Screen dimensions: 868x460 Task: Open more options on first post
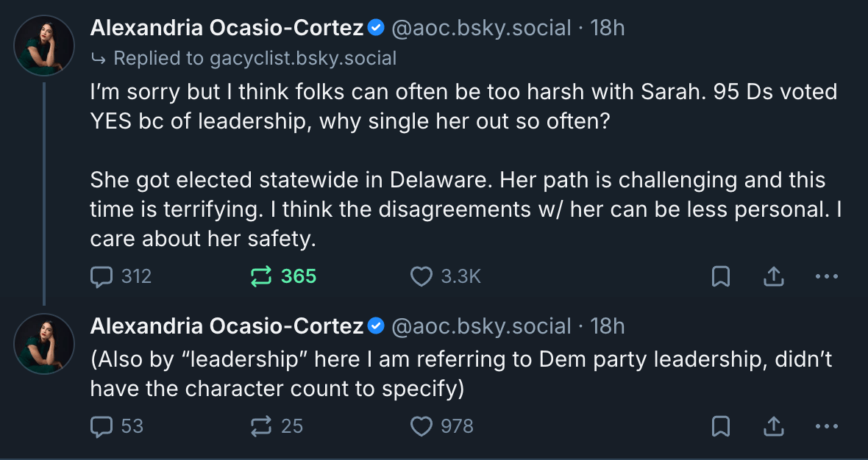[827, 276]
